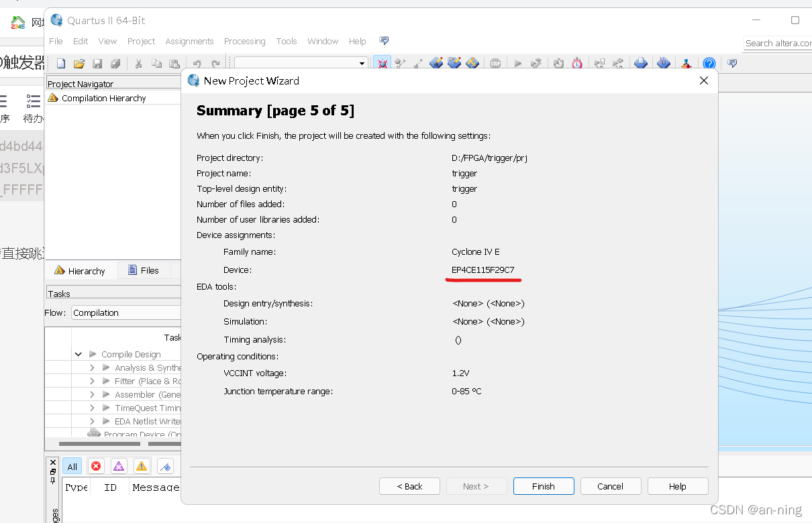Open the Assignments menu

(189, 41)
